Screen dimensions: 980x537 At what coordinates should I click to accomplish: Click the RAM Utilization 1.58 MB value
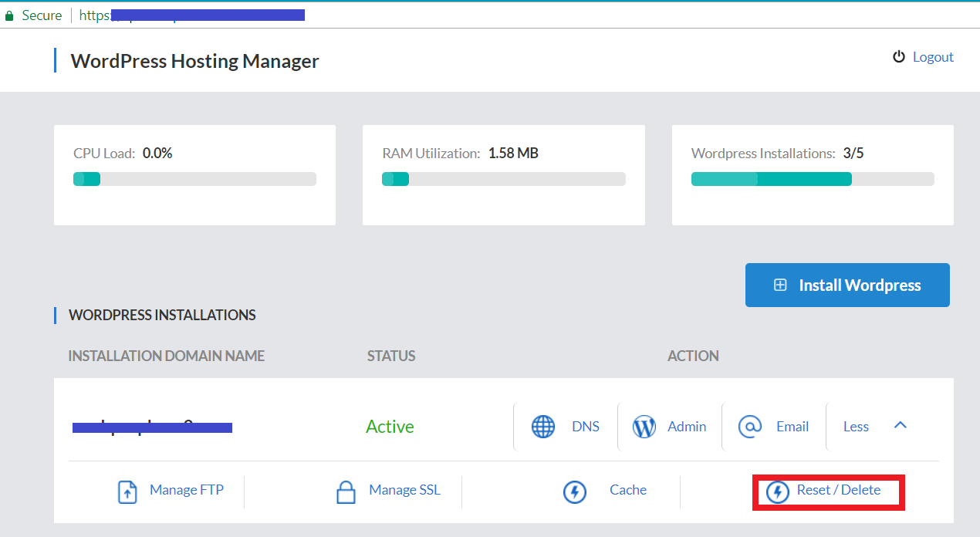click(513, 154)
